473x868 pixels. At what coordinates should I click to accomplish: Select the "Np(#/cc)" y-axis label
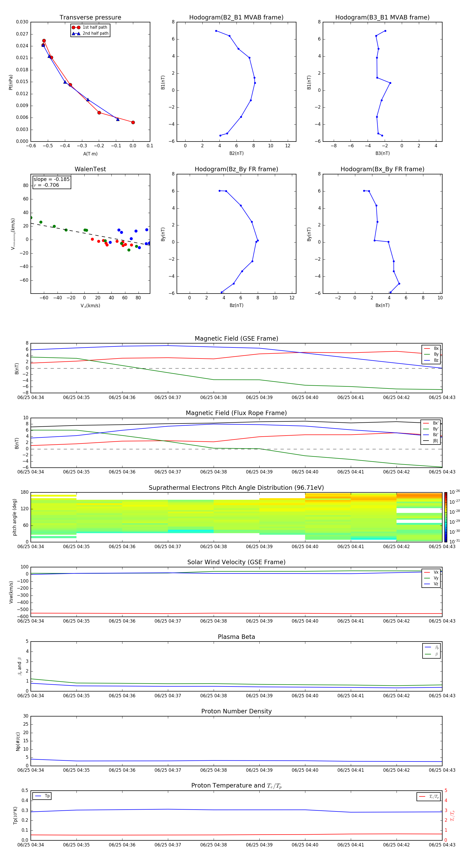point(18,741)
